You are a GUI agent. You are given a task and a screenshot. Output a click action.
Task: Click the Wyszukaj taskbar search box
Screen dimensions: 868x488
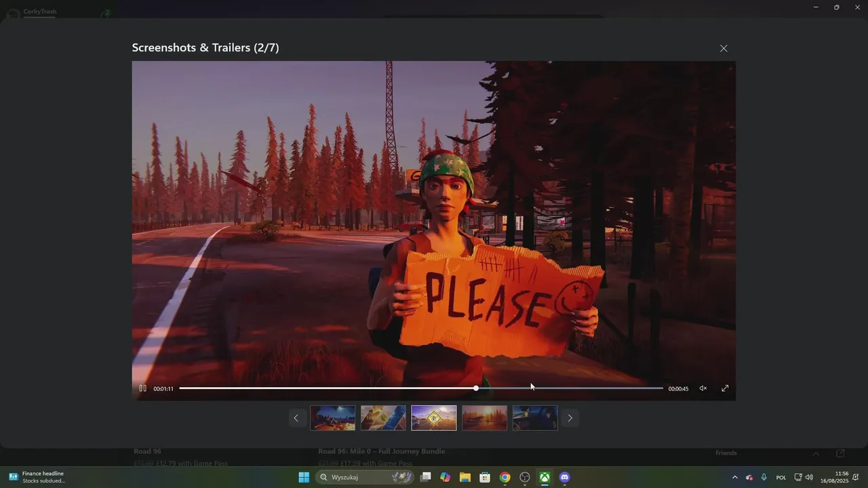(x=364, y=477)
